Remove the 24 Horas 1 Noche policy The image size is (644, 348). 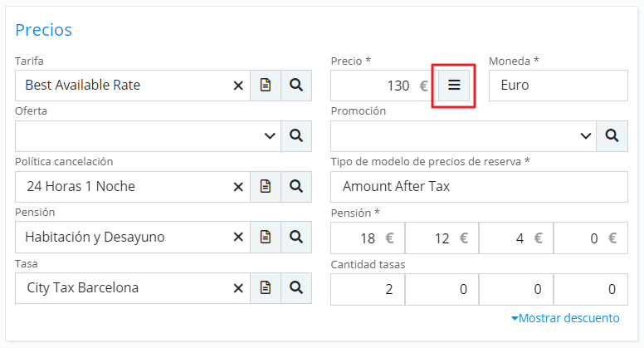point(238,187)
